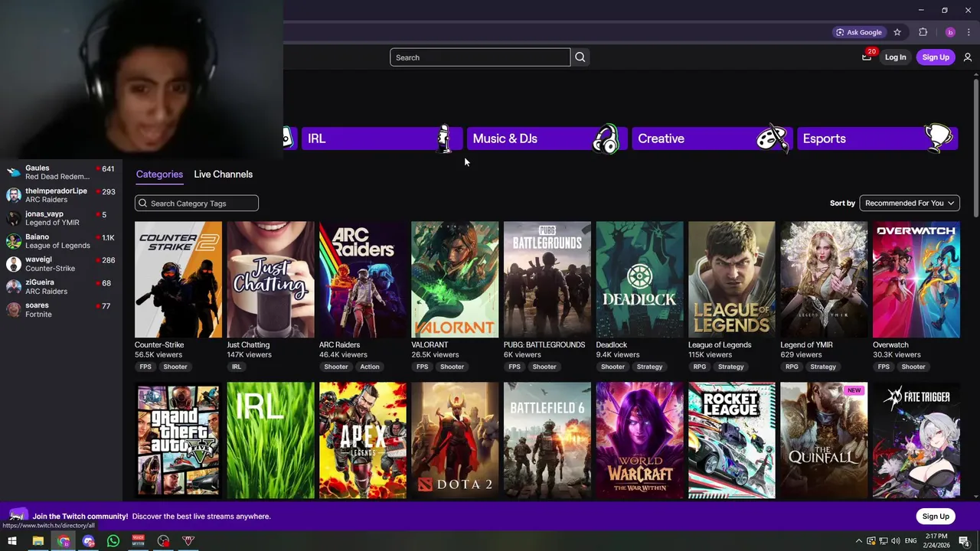The image size is (980, 551).
Task: Bookmark this page with the star
Action: (897, 32)
